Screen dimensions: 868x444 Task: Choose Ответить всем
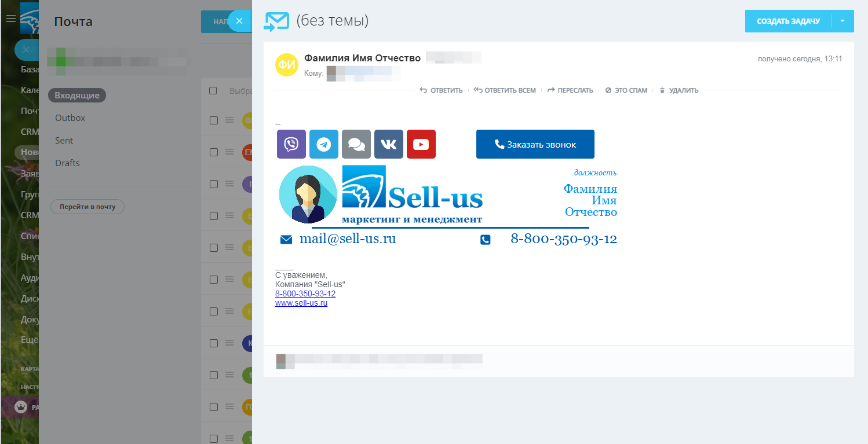coord(505,90)
